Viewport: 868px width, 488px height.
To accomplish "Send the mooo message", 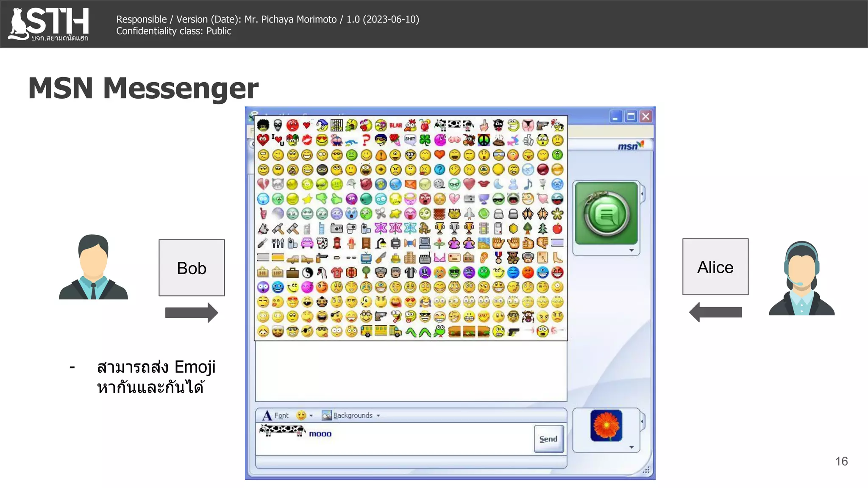I will [548, 439].
